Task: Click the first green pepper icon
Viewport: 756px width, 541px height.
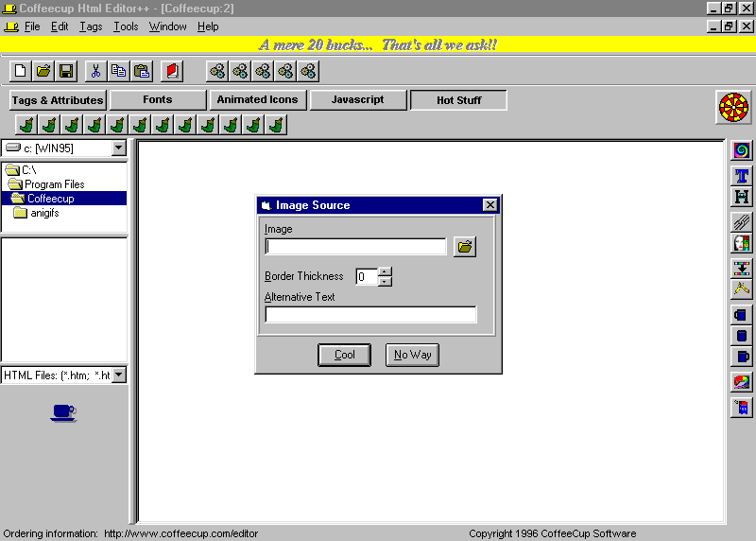Action: click(26, 125)
